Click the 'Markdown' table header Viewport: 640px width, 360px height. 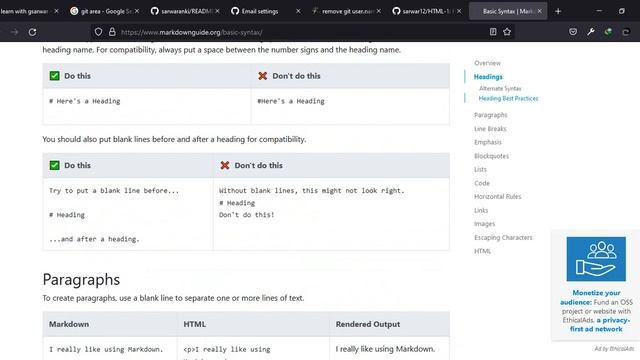coord(69,324)
